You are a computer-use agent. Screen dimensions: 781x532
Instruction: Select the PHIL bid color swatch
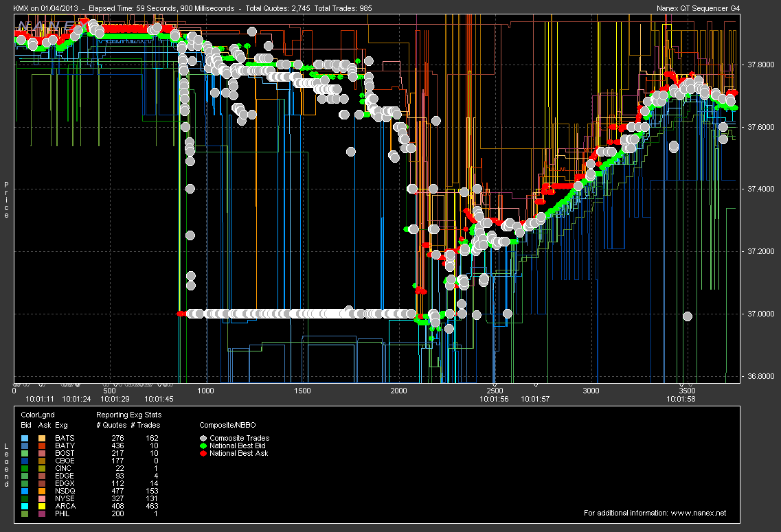[x=25, y=513]
